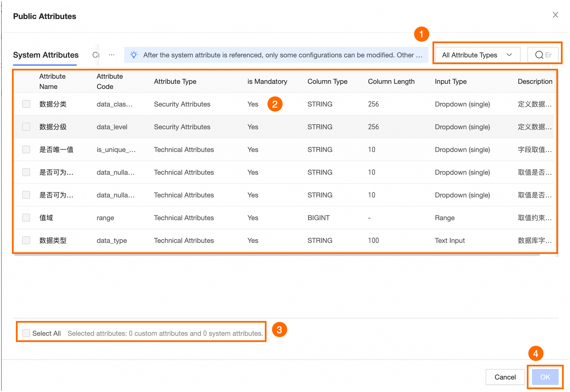Image resolution: width=570 pixels, height=392 pixels.
Task: Click 数据库字… description cell
Action: click(534, 241)
